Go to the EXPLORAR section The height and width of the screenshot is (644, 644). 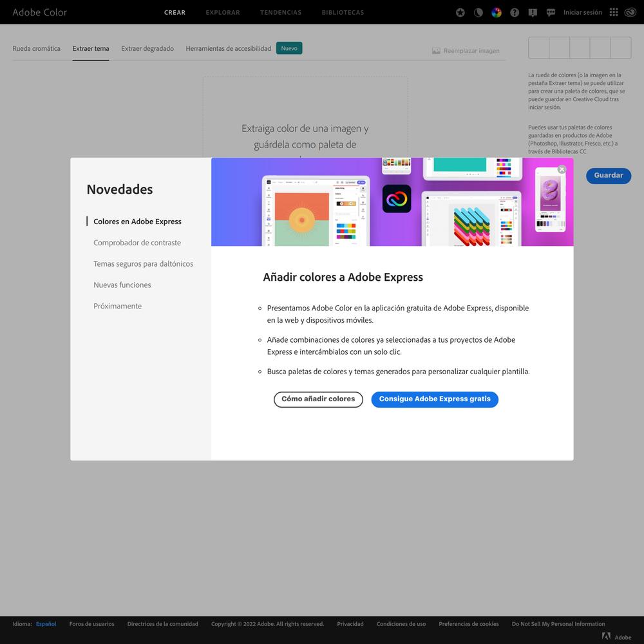click(x=223, y=13)
